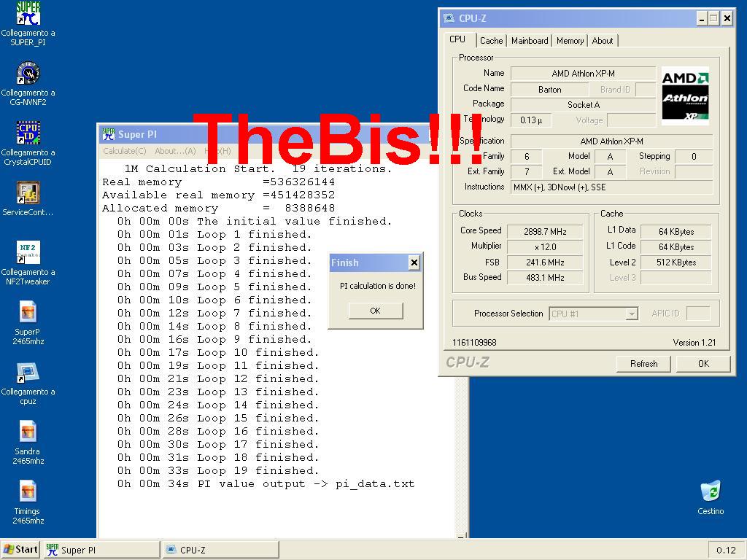
Task: Click the FSB value 241.6 MHz
Action: pos(544,262)
